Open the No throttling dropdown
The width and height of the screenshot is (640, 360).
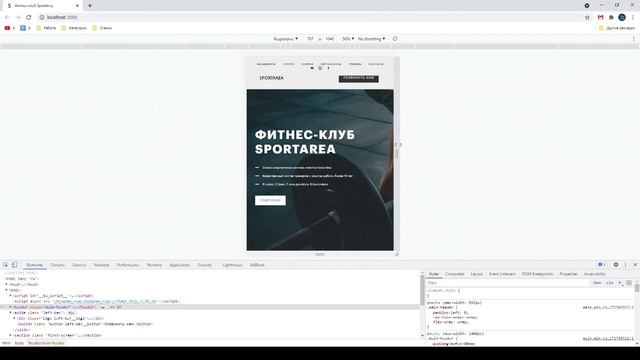[371, 39]
